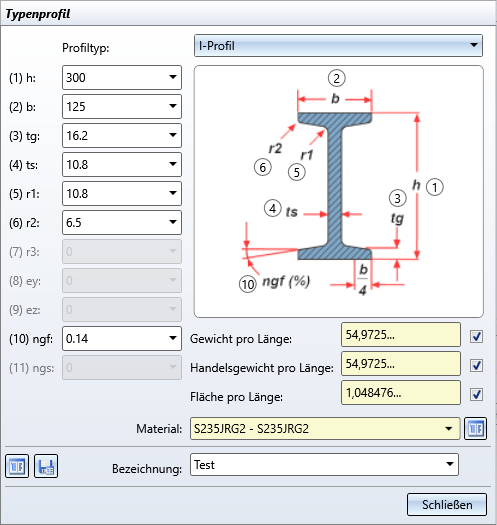Expand the (2) b value dropdown
This screenshot has height=525, width=497.
point(173,106)
